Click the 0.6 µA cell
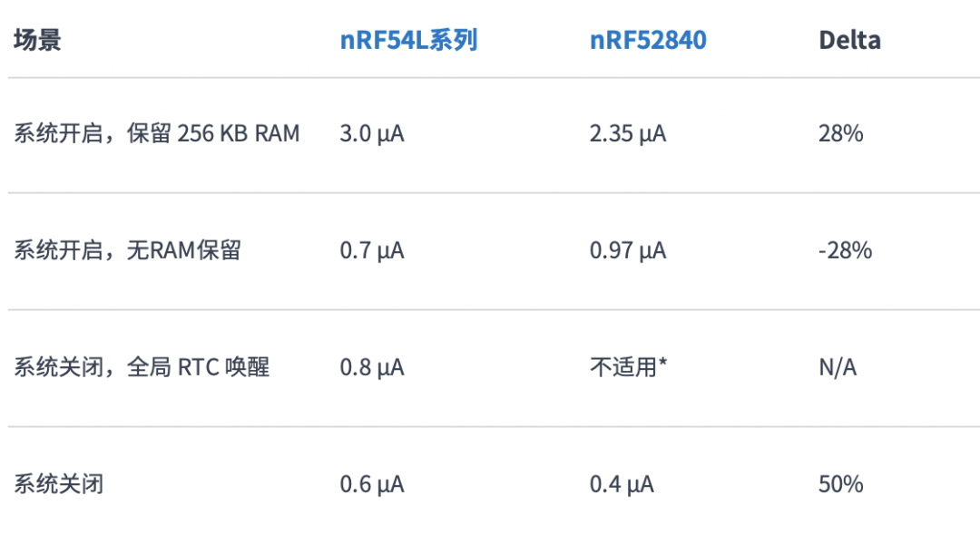Viewport: 980px width, 534px height. (x=372, y=484)
